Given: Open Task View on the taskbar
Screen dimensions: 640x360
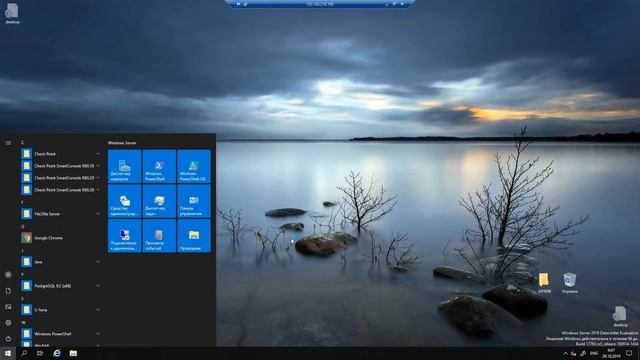Looking at the screenshot, I should pos(40,353).
